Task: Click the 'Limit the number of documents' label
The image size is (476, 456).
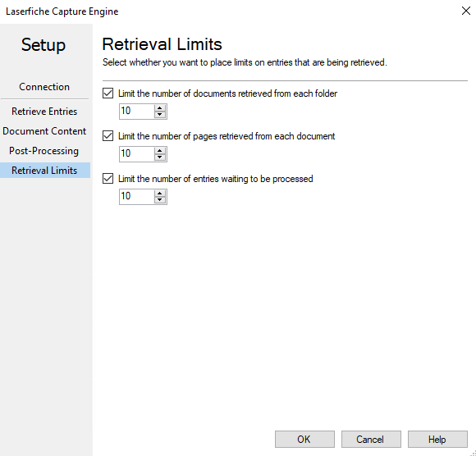Action: (x=227, y=93)
